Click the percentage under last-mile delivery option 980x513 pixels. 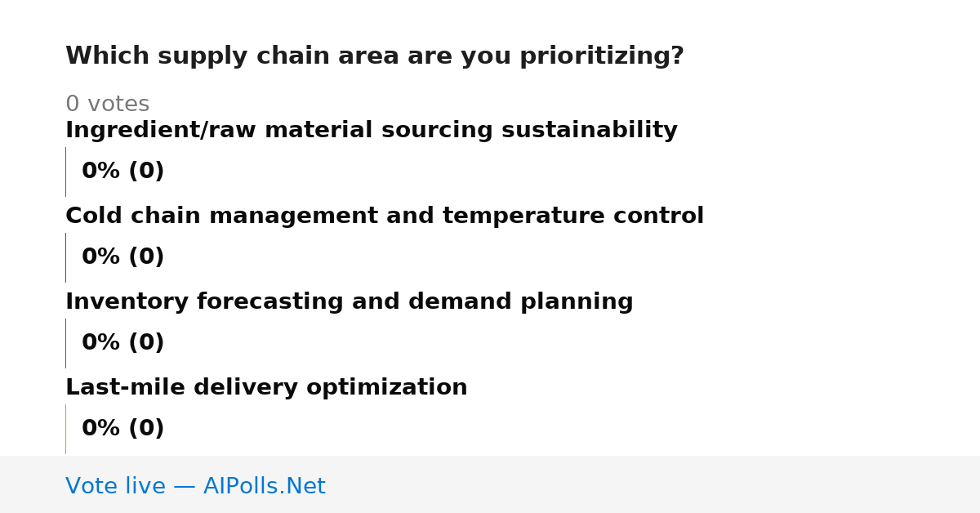pyautogui.click(x=122, y=429)
